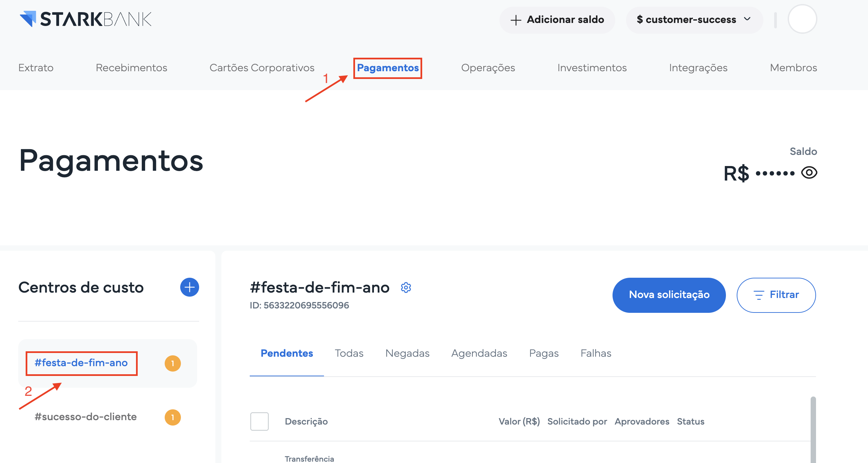Click the cost center ID 5633220695556096
The height and width of the screenshot is (463, 868).
[299, 305]
